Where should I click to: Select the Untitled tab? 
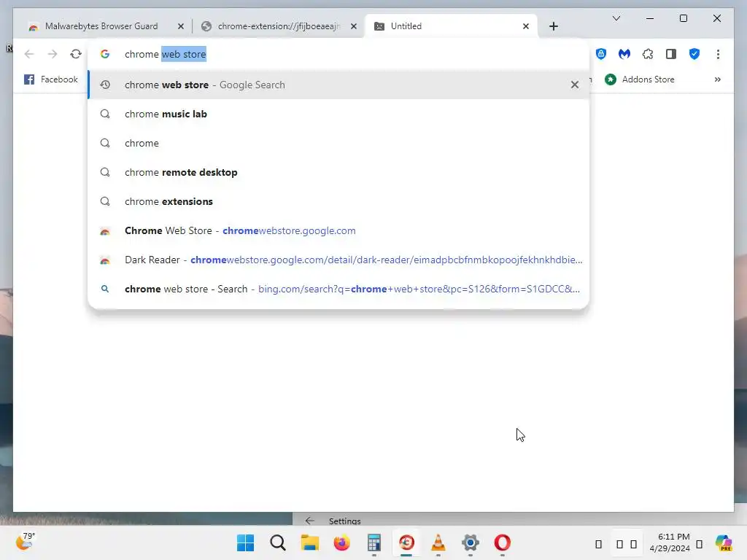pos(451,26)
